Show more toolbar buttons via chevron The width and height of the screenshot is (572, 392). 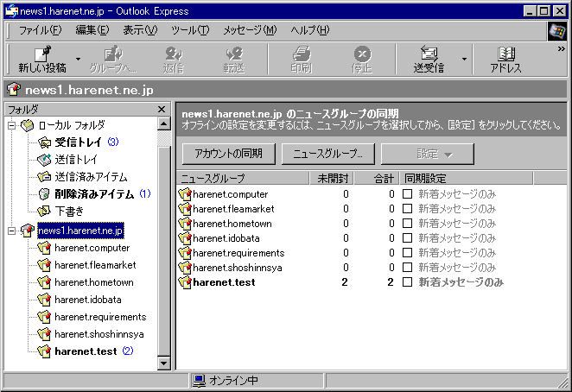pyautogui.click(x=561, y=49)
